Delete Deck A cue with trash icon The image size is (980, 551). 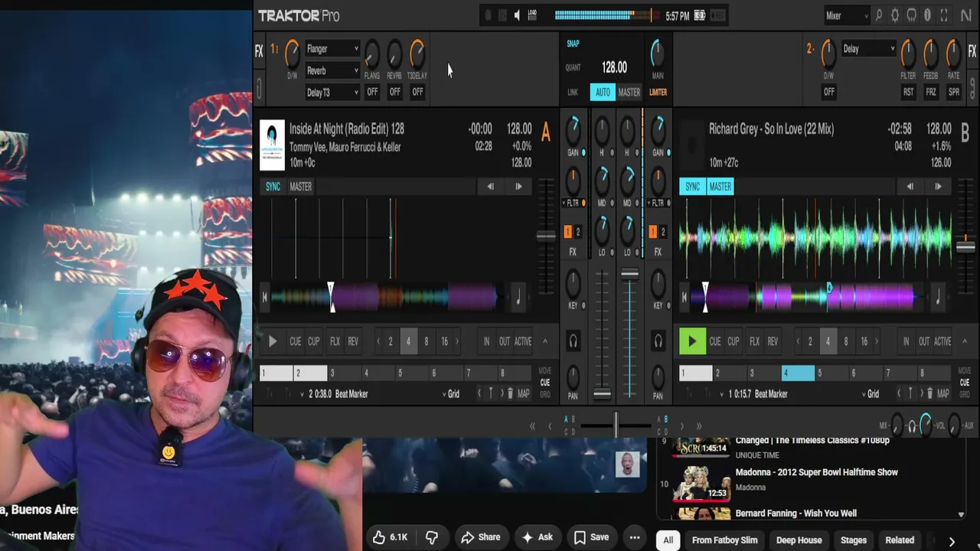tap(510, 393)
